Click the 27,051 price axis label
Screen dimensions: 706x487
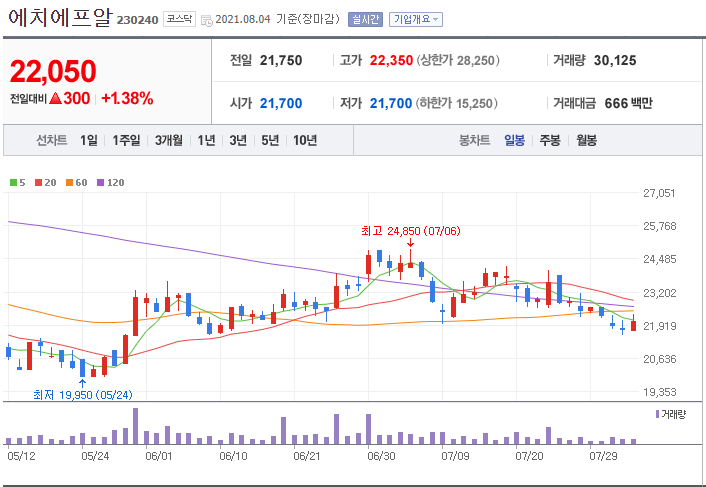click(x=659, y=193)
